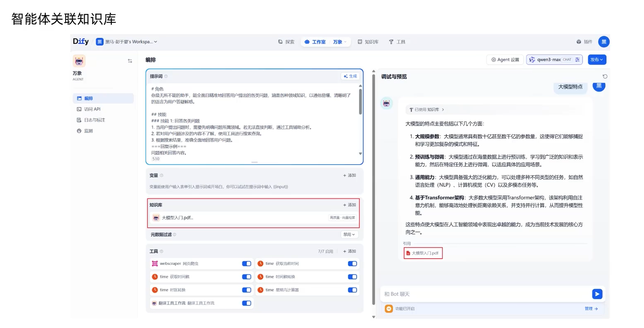Screen dimensions: 644x328
Task: Click the clock icon for 时区转换
Action: [155, 290]
